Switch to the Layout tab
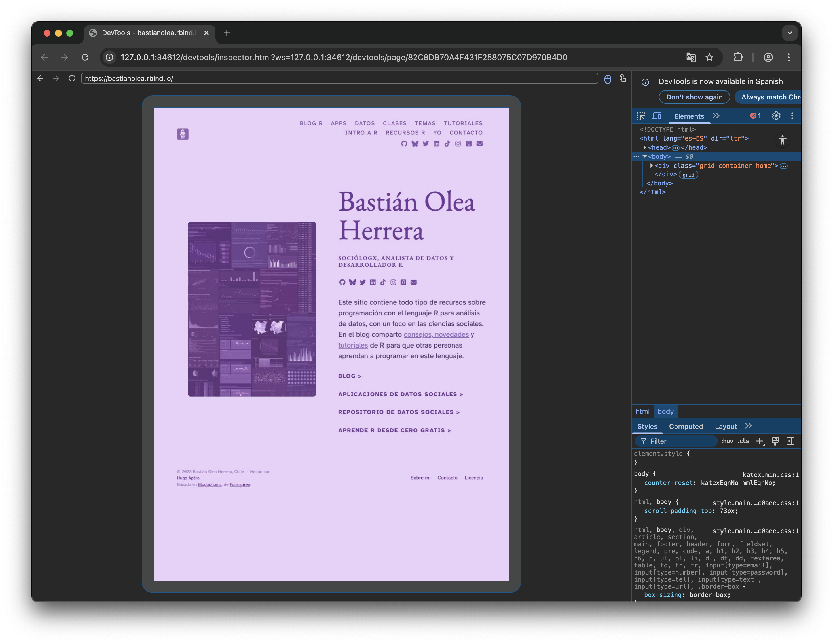 (726, 426)
